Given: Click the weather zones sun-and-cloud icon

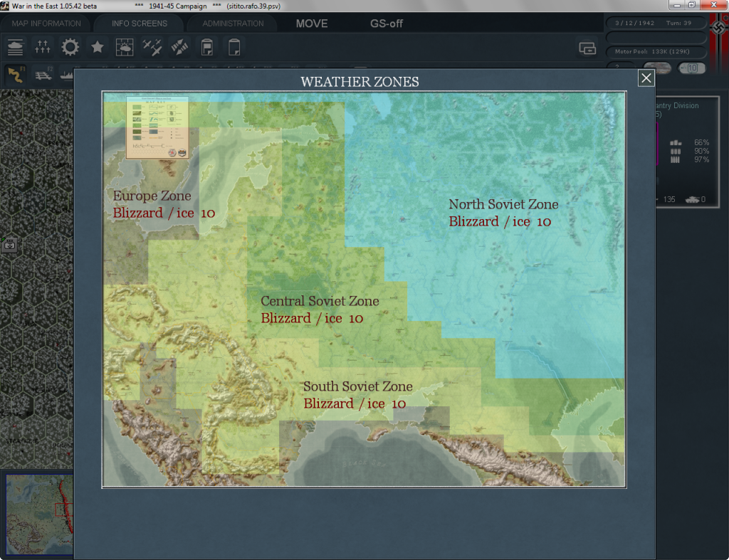Looking at the screenshot, I should click(125, 47).
